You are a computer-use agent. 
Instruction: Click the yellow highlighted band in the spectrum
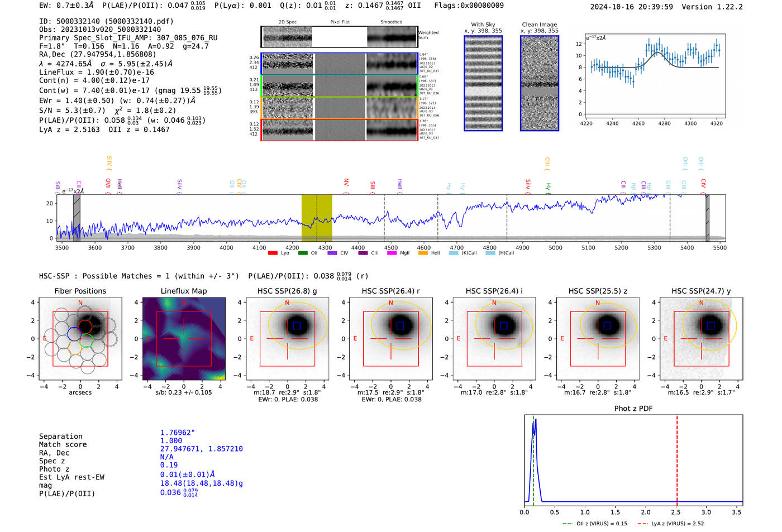(317, 218)
